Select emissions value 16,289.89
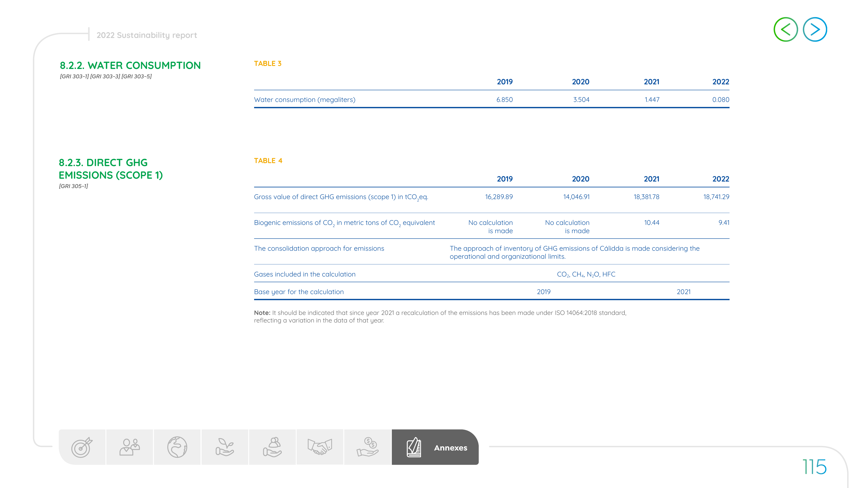This screenshot has height=488, width=868. pos(499,197)
